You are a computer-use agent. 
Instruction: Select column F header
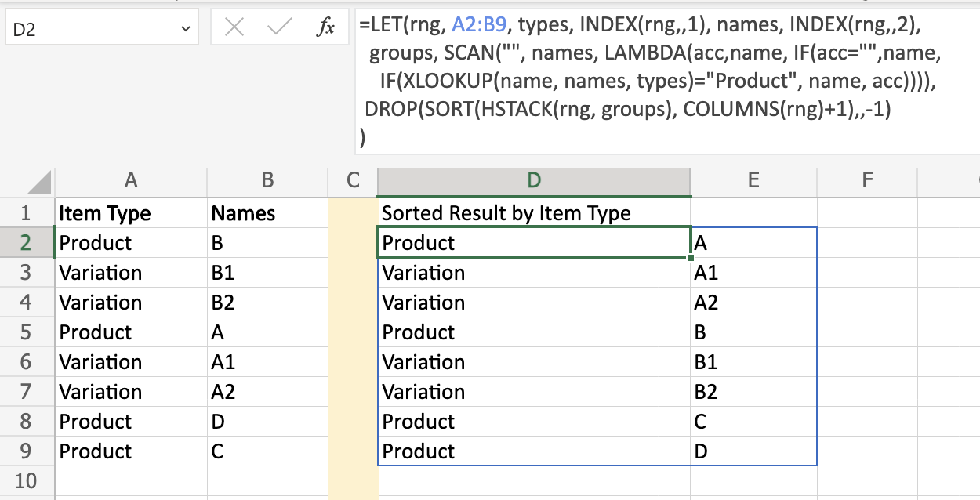[867, 180]
